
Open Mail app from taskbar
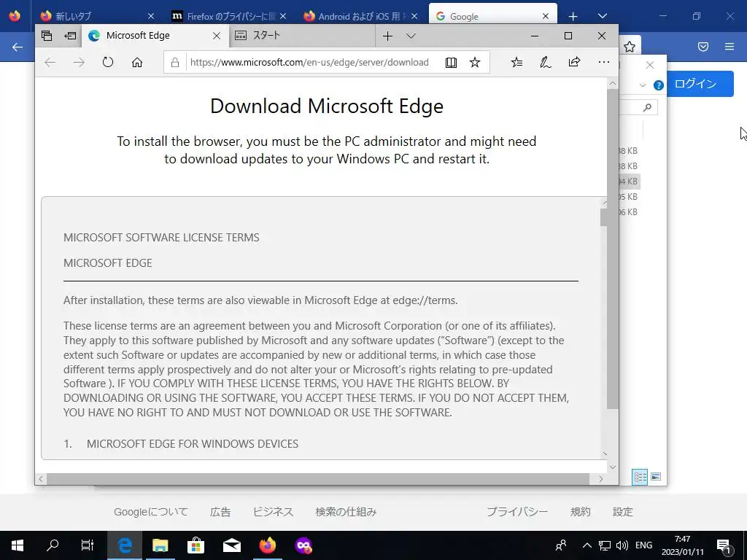pos(231,545)
